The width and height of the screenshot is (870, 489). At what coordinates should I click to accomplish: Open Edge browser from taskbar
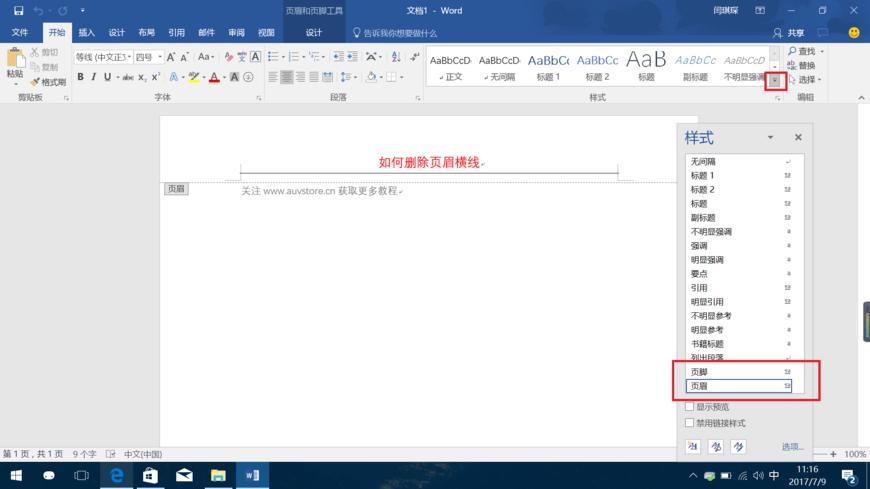coord(117,476)
